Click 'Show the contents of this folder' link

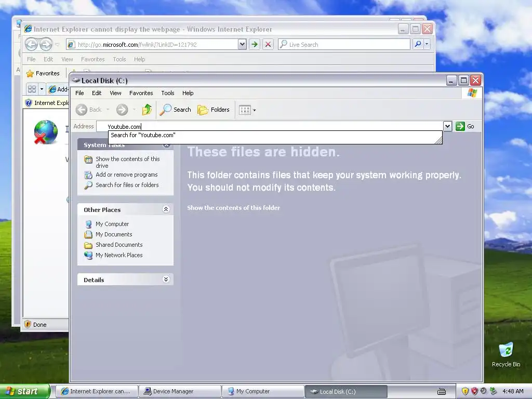pyautogui.click(x=234, y=208)
